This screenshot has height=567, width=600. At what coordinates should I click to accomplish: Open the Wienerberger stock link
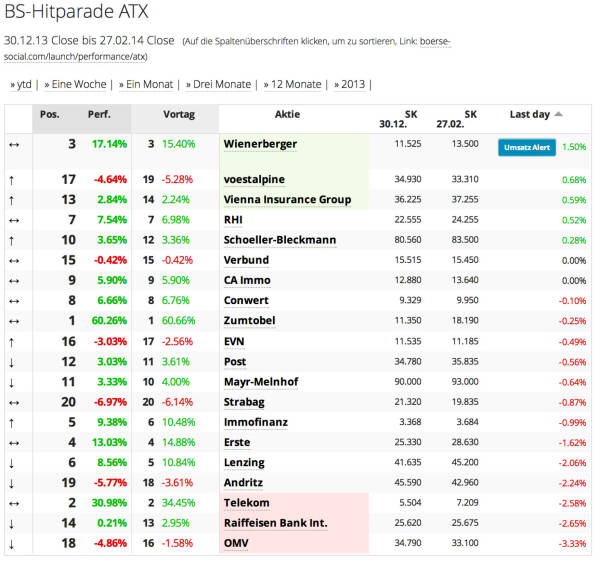[x=260, y=144]
